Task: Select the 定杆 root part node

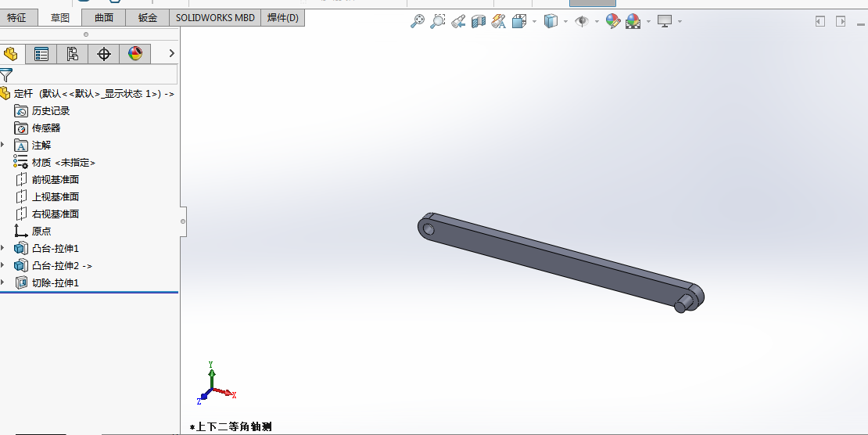Action: [88, 94]
